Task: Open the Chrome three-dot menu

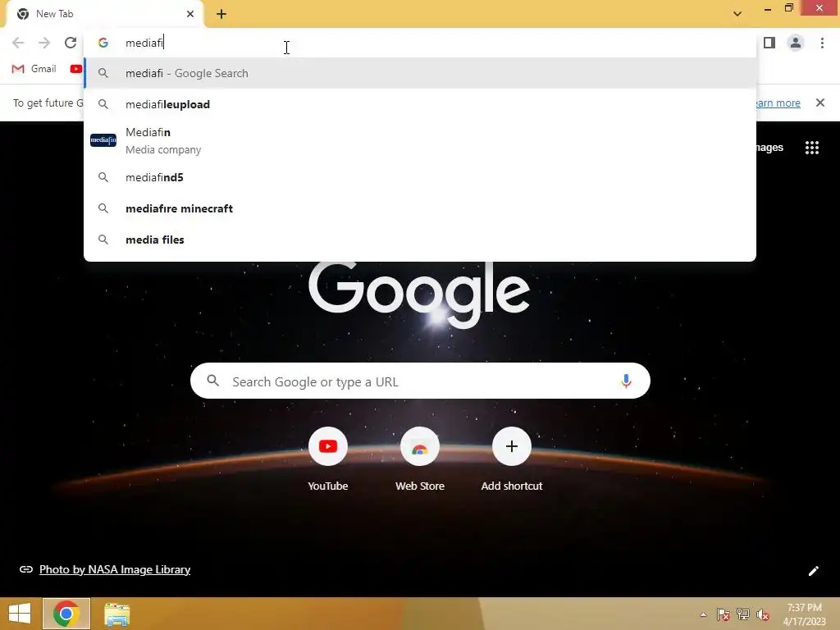Action: (x=822, y=43)
